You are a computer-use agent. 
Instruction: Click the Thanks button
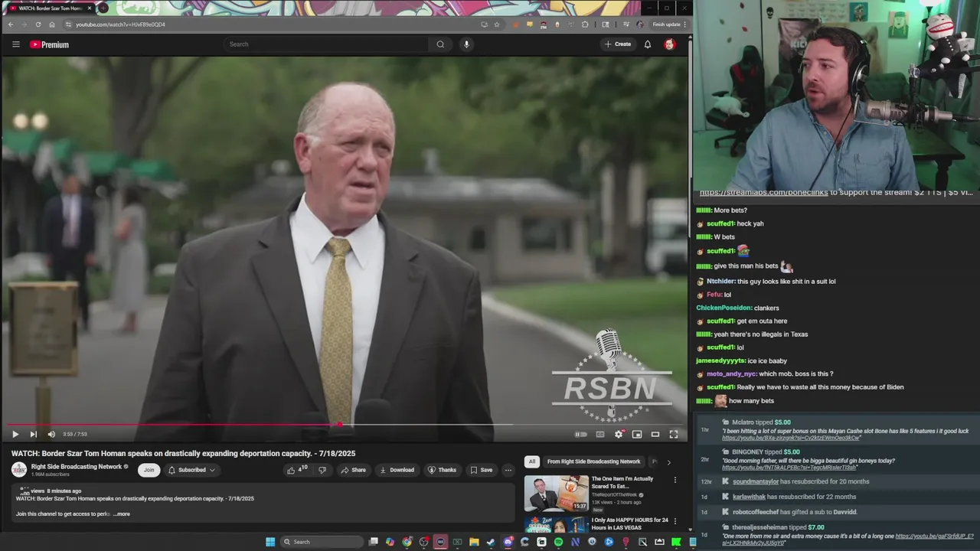(x=442, y=470)
